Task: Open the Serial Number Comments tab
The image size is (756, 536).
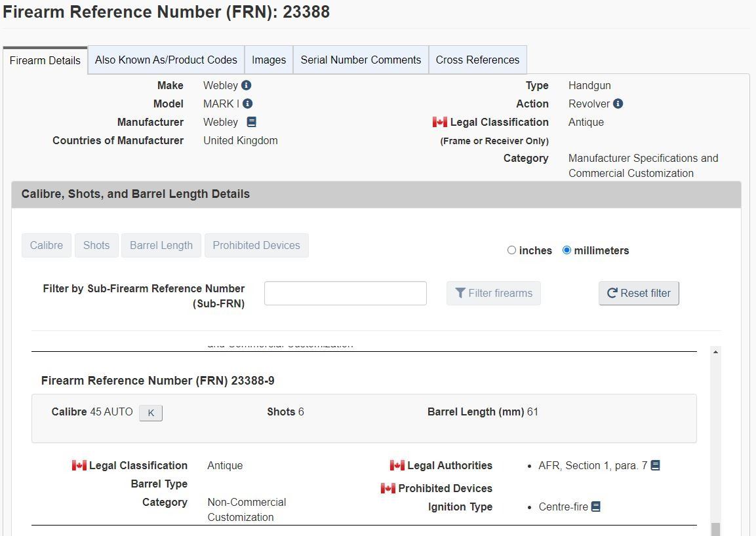Action: pyautogui.click(x=361, y=60)
